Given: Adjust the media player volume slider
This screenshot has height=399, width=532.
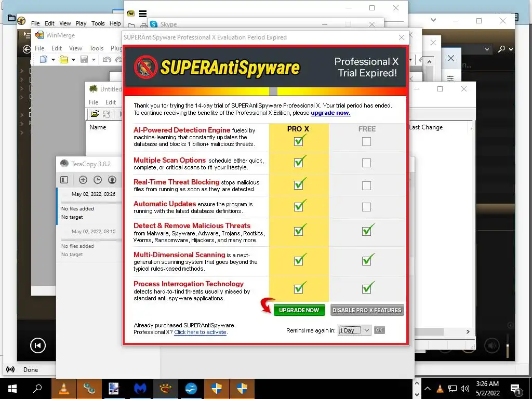Looking at the screenshot, I should coord(508,345).
